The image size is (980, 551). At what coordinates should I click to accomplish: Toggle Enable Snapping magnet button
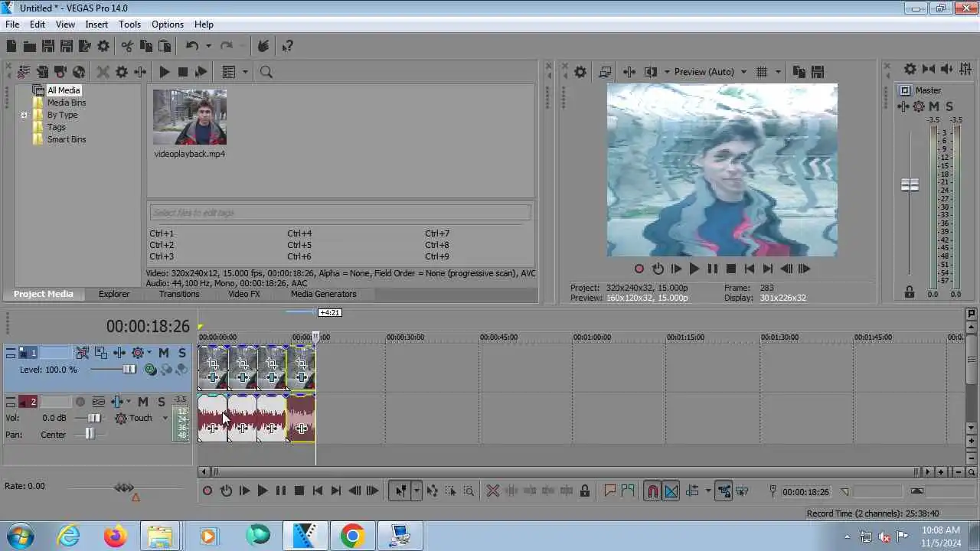[652, 491]
